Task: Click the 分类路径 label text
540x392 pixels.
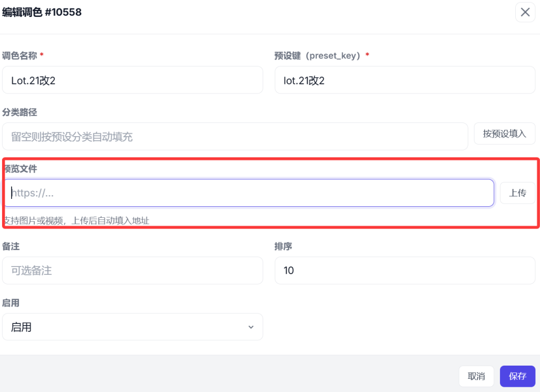Action: pyautogui.click(x=20, y=112)
